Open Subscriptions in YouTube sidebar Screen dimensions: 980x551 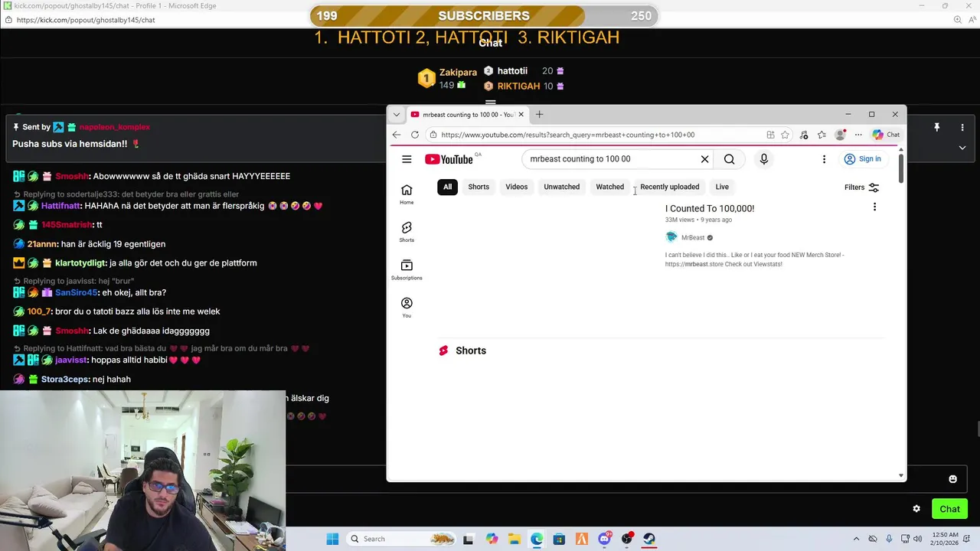407,269
